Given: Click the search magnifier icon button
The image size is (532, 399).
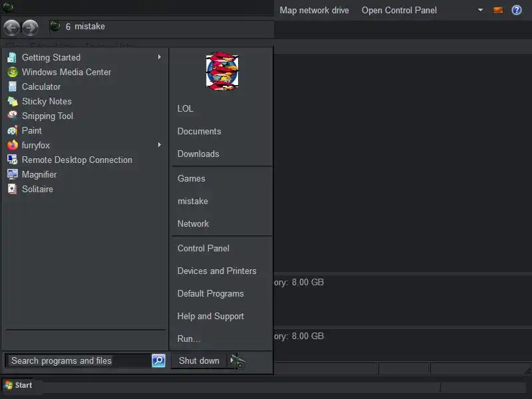Looking at the screenshot, I should 158,360.
